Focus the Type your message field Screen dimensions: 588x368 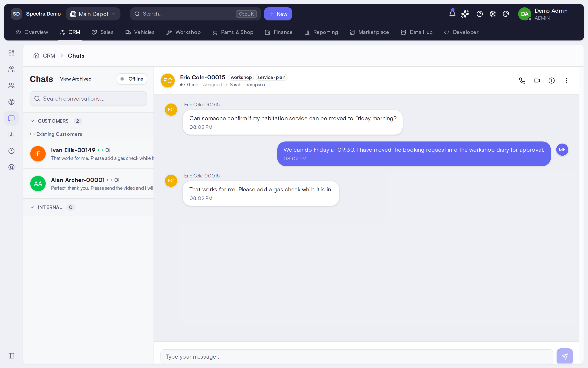pos(357,357)
